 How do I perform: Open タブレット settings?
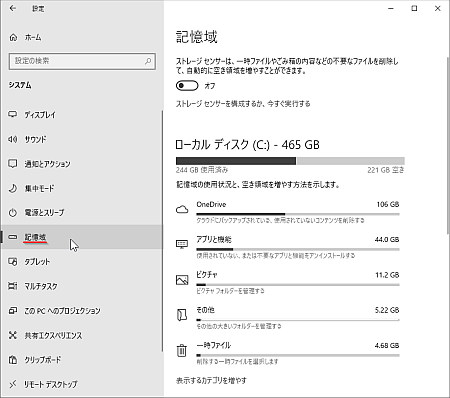tap(82, 262)
